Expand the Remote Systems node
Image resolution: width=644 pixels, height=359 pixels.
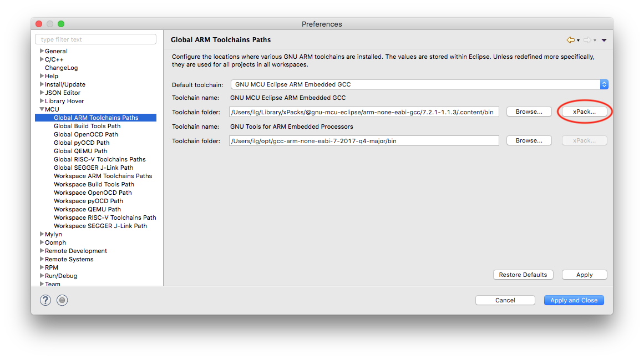42,259
